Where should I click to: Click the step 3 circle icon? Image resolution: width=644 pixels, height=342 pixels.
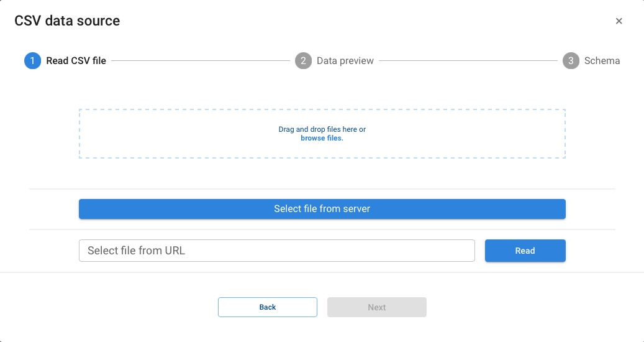point(571,61)
